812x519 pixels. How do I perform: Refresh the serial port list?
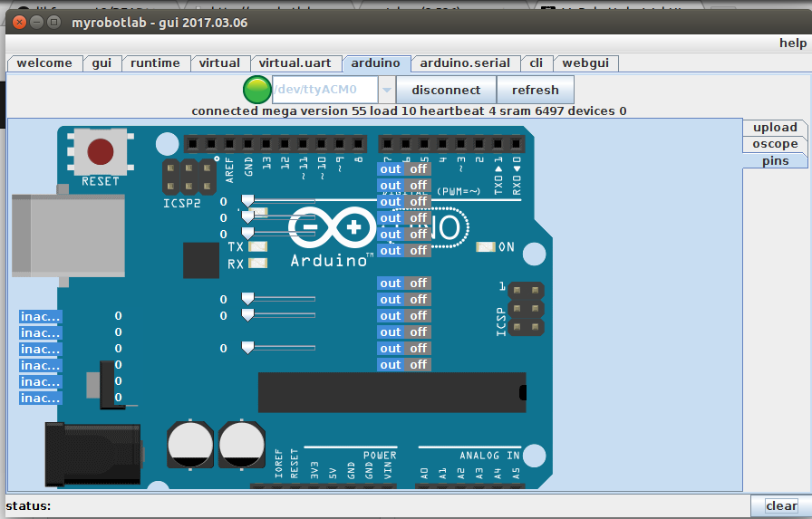pyautogui.click(x=535, y=90)
